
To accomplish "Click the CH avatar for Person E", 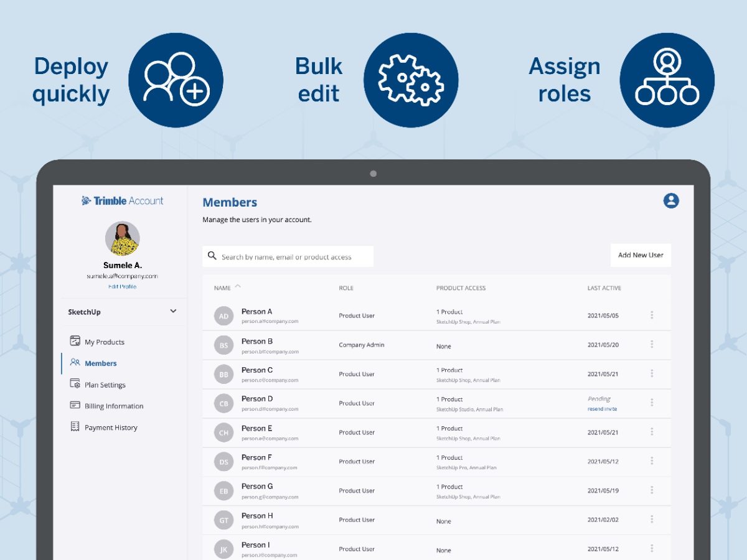I will point(224,432).
